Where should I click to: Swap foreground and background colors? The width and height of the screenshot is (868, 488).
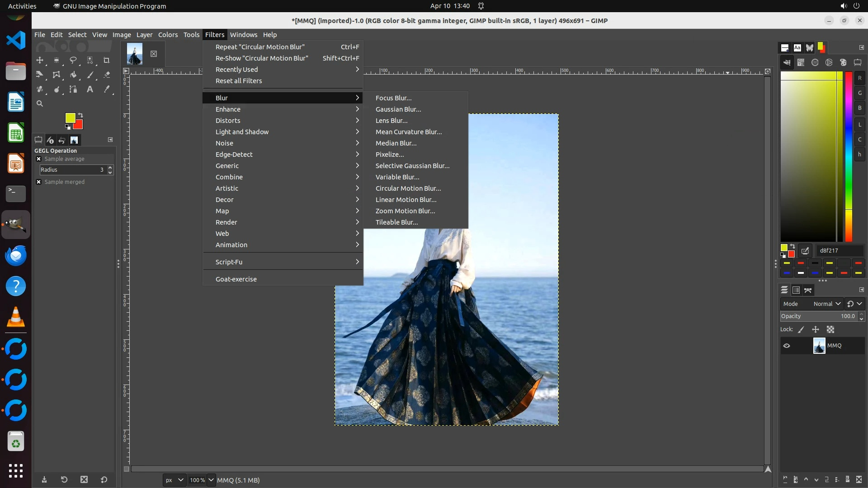click(x=80, y=115)
